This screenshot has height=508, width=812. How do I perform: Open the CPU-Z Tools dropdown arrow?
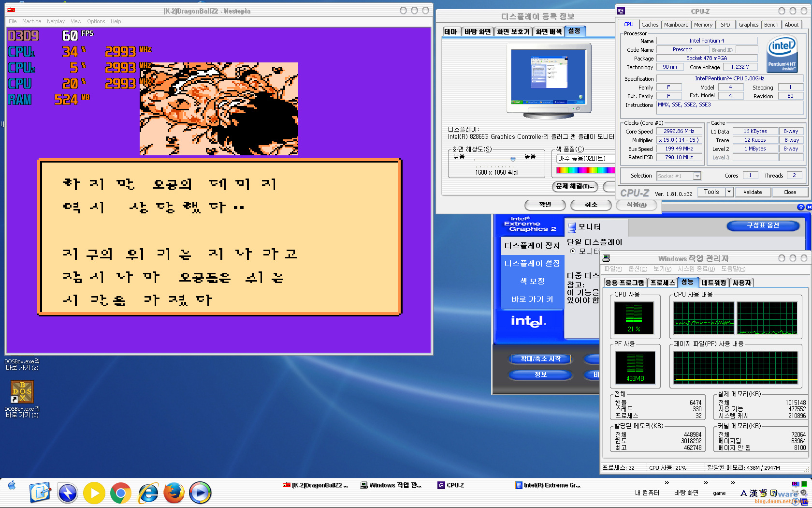click(x=729, y=192)
